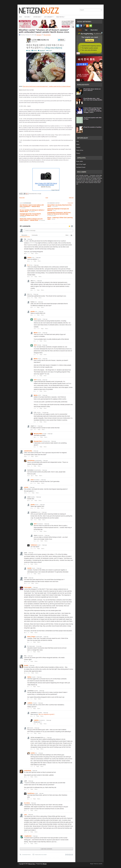Expand the Features navigation menu

(27, 17)
